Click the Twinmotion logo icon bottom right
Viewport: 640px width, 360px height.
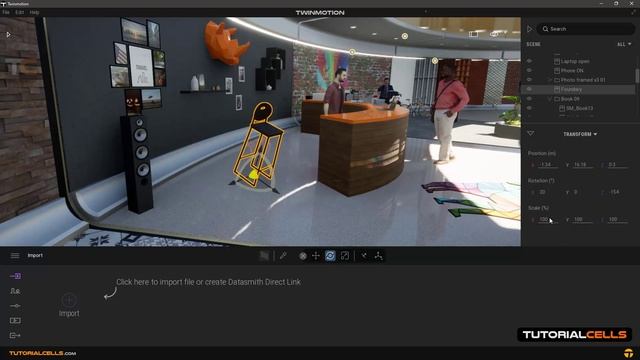click(629, 353)
